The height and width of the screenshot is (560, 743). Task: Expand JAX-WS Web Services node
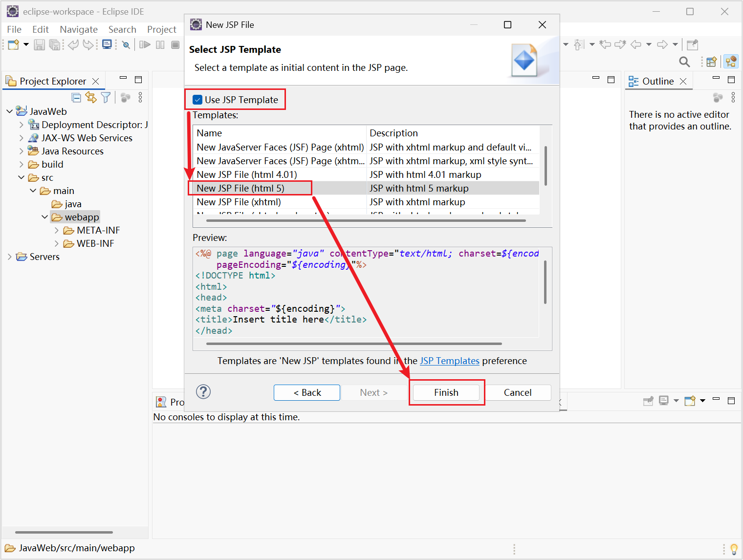pos(22,138)
